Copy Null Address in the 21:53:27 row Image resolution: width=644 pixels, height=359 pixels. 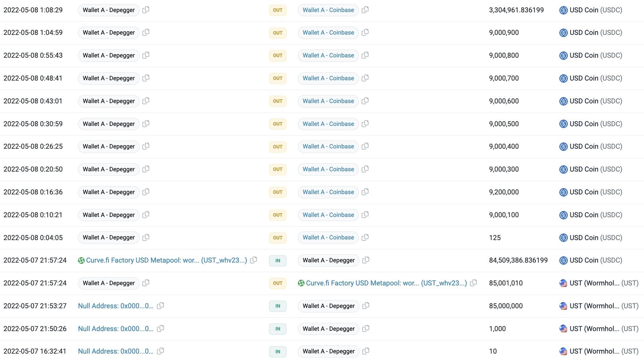161,306
